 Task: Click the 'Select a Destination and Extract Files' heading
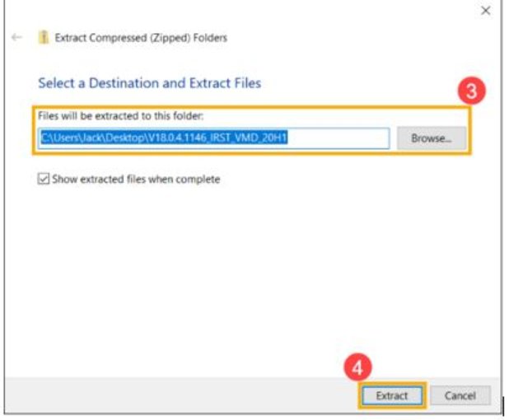click(149, 83)
